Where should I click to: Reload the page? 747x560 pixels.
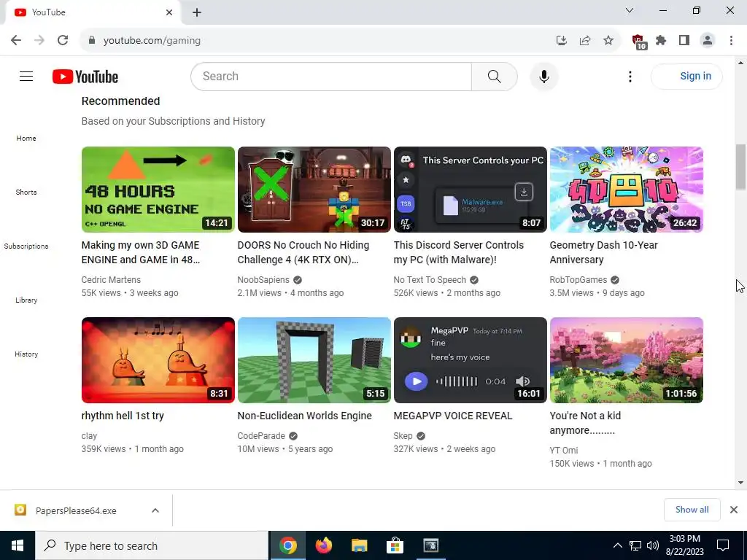coord(63,40)
